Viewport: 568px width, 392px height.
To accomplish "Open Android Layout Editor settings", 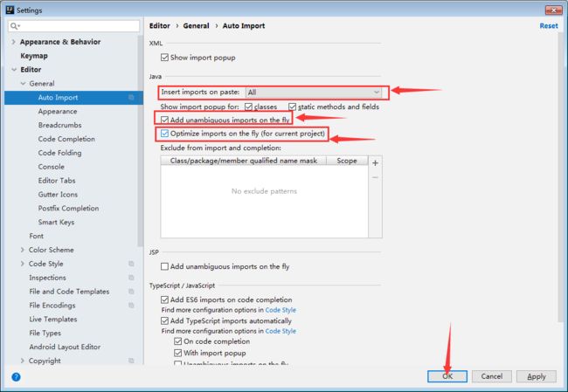I will pos(65,347).
